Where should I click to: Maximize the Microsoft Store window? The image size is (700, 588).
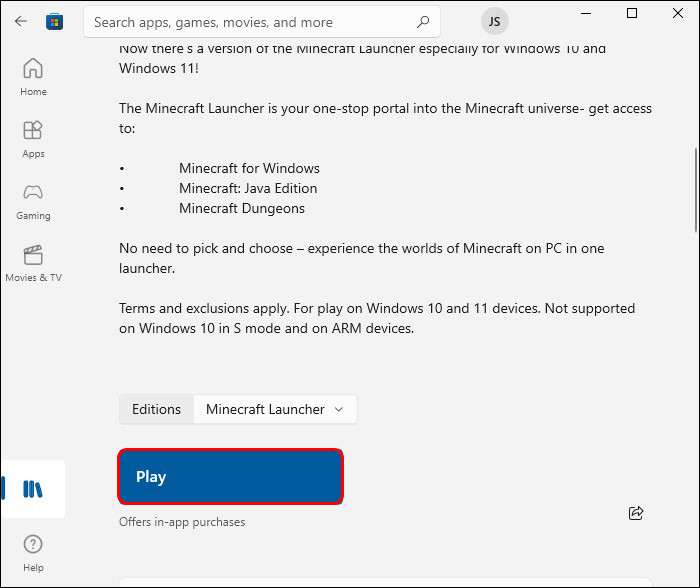click(x=632, y=13)
